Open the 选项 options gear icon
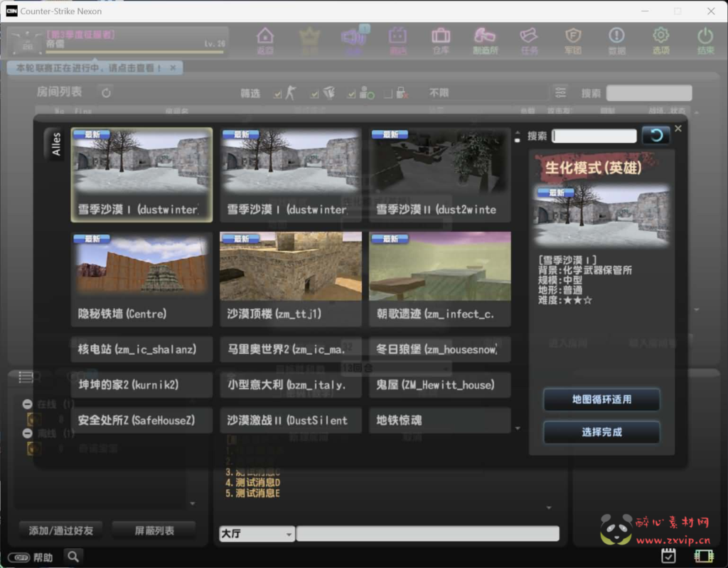The image size is (728, 568). click(660, 41)
